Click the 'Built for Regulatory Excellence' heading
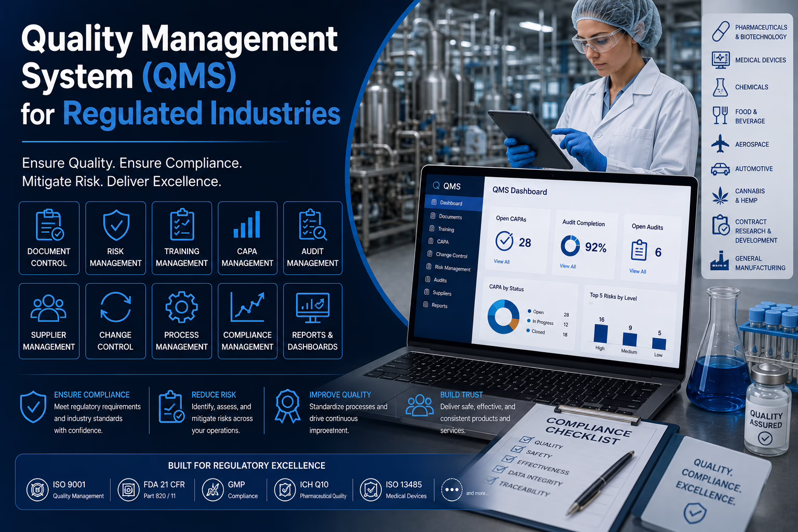Screen dimensions: 798x532 pyautogui.click(x=247, y=465)
